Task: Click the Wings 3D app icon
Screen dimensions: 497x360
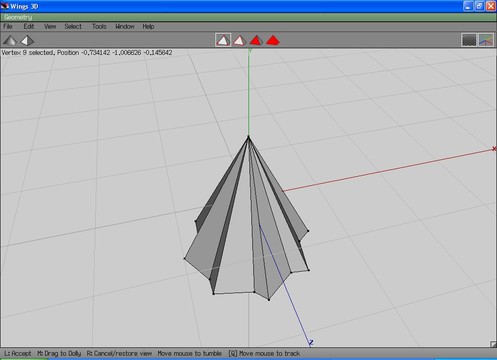Action: point(5,6)
